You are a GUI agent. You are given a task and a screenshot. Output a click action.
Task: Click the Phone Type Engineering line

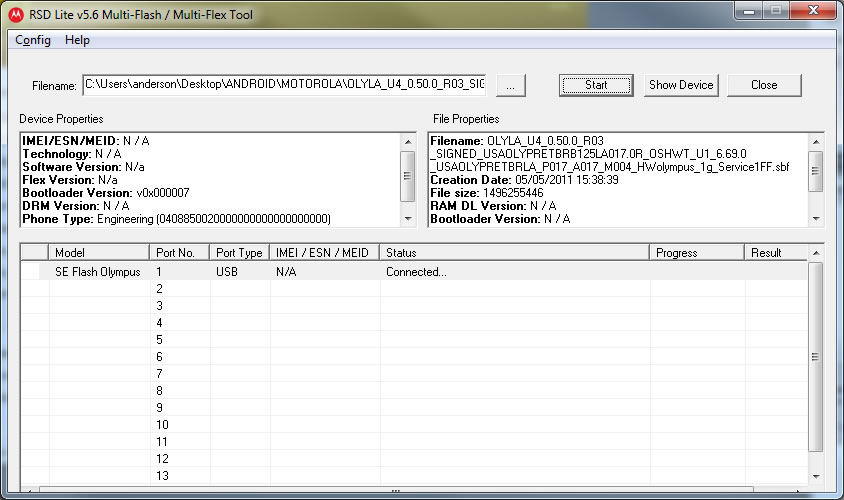177,219
